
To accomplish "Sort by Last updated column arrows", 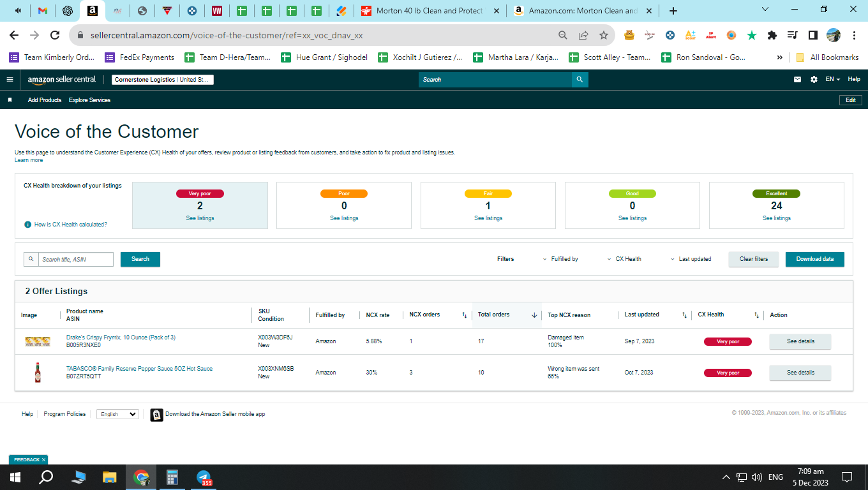I will [684, 315].
